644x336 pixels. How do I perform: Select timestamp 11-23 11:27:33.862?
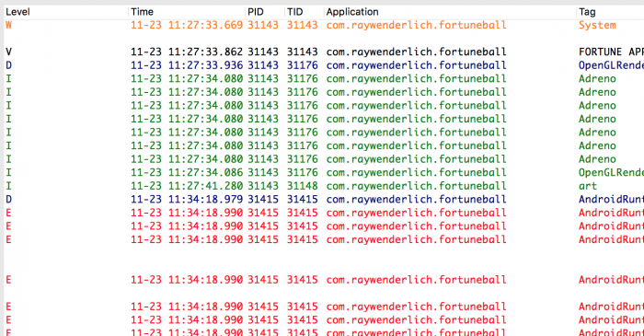(x=187, y=52)
